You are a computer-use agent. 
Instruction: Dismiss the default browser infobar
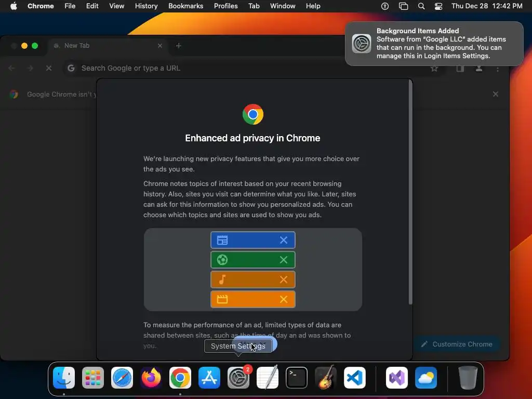(495, 94)
